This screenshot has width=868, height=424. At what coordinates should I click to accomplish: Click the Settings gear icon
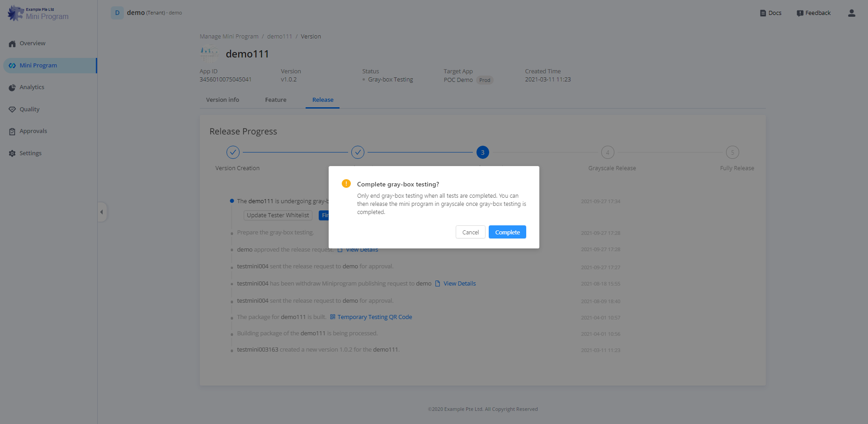(12, 153)
